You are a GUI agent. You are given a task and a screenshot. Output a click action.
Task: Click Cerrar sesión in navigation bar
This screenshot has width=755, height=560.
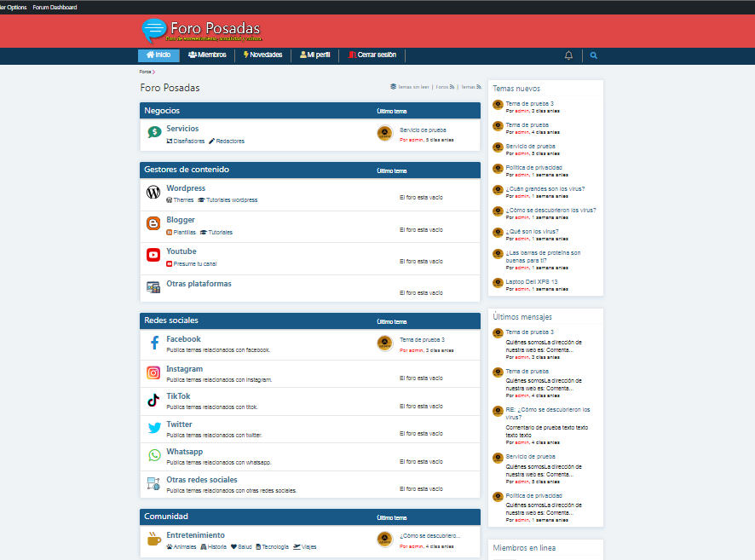(372, 55)
